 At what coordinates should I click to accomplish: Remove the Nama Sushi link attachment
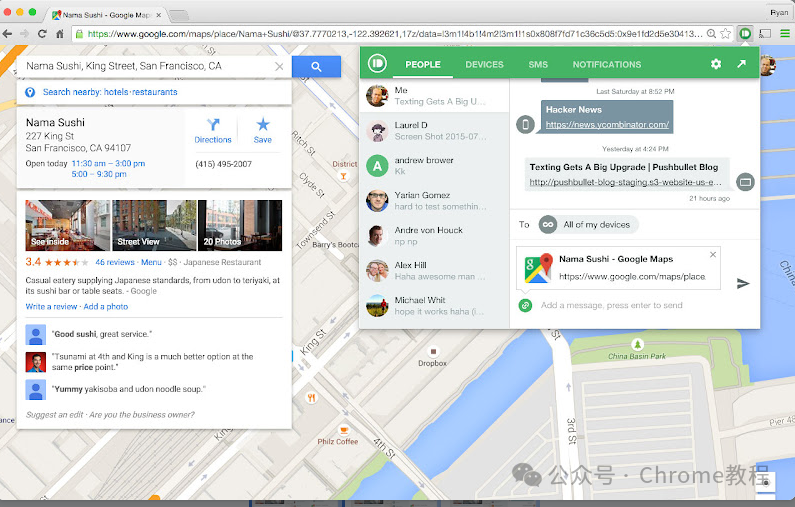point(713,255)
